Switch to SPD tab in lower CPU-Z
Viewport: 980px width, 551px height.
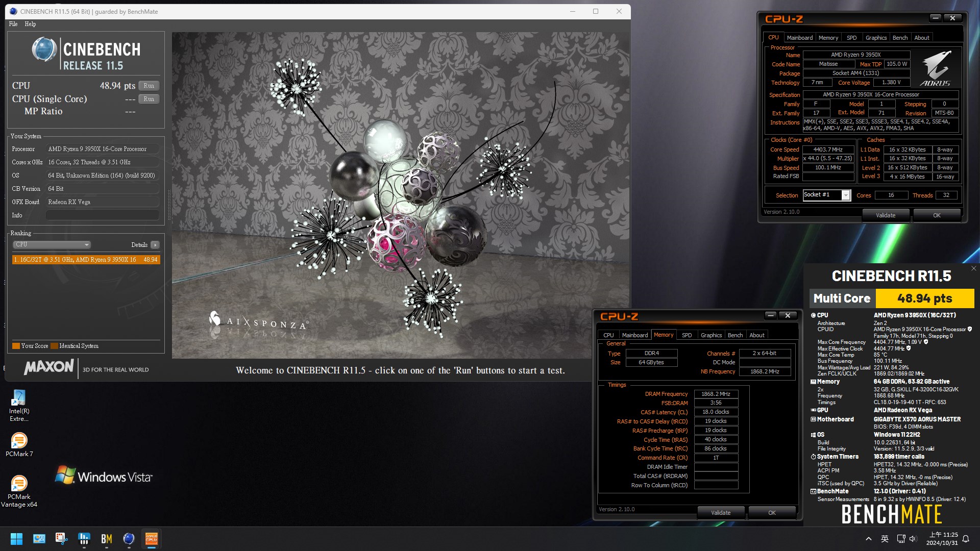pyautogui.click(x=687, y=335)
